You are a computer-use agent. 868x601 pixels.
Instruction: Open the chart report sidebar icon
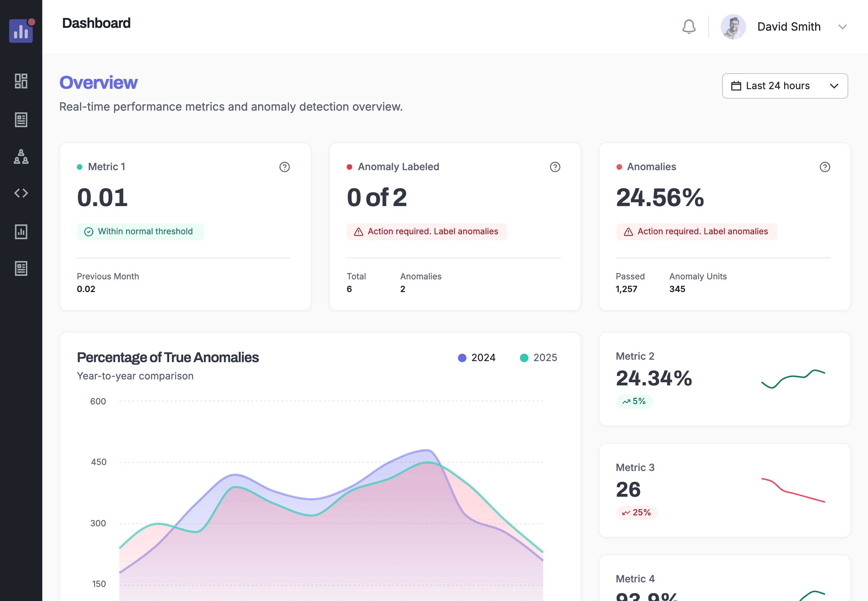21,231
